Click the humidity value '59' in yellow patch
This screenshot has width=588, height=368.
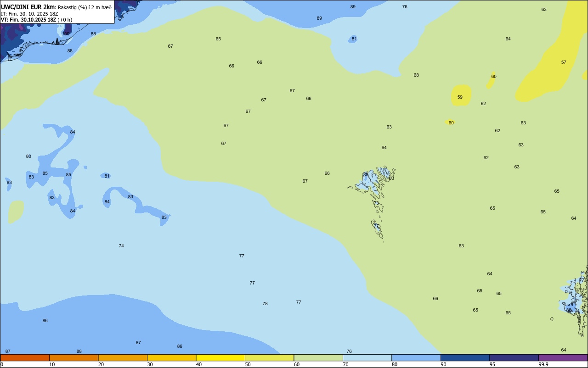click(x=460, y=97)
